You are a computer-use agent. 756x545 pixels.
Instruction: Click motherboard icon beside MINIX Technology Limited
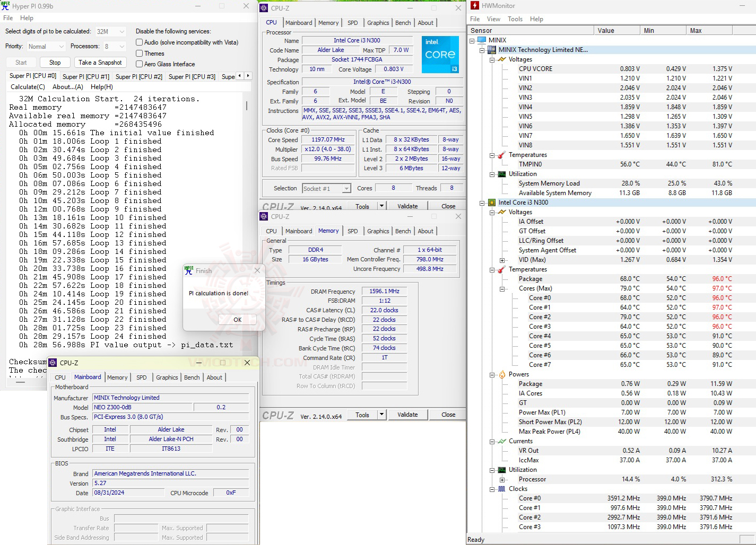pyautogui.click(x=492, y=50)
